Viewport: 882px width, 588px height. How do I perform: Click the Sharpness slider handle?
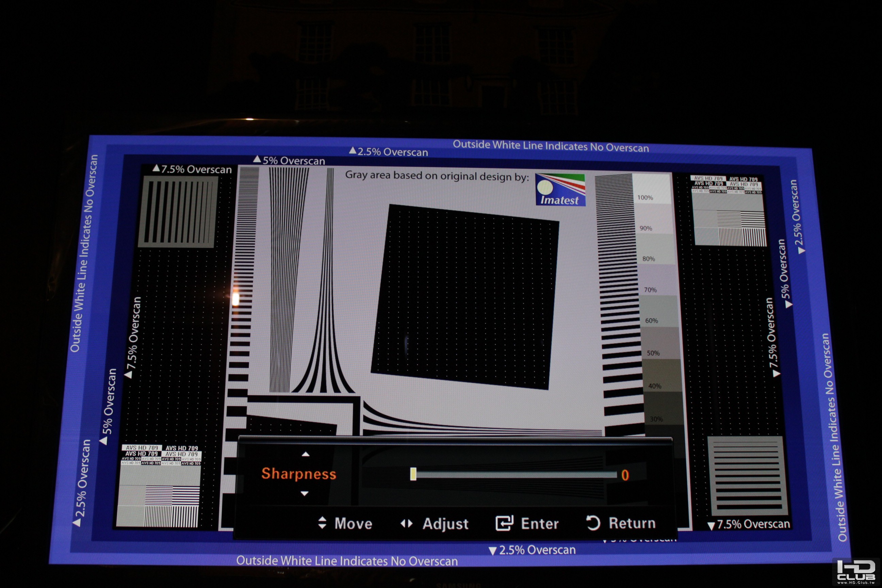pyautogui.click(x=413, y=474)
